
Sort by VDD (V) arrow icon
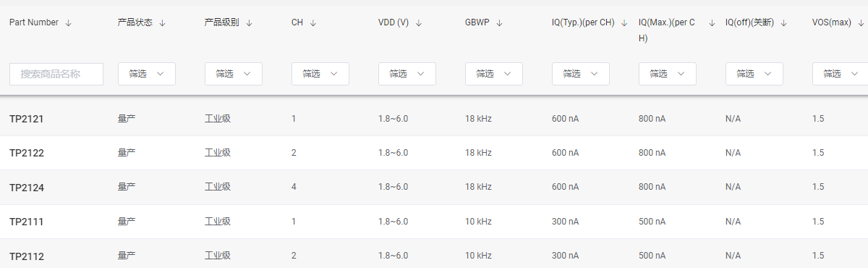click(419, 22)
